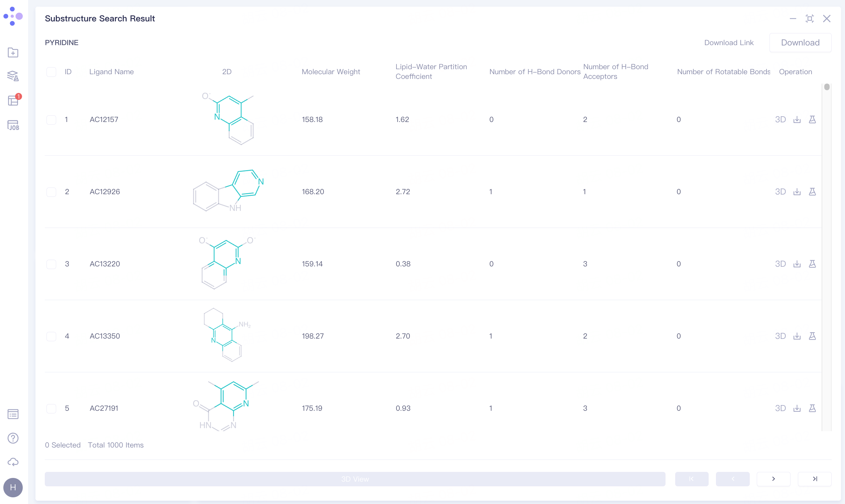Open 3D view for AC13220
845x504 pixels.
coord(780,264)
